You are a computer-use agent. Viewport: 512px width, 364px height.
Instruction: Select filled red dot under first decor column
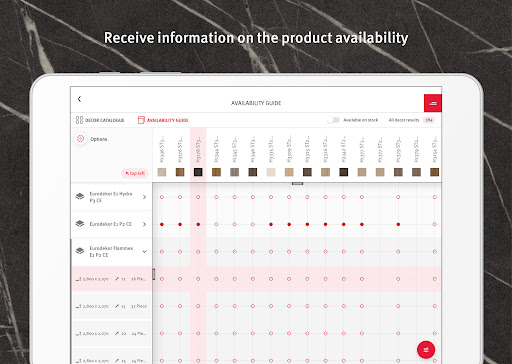pos(162,224)
